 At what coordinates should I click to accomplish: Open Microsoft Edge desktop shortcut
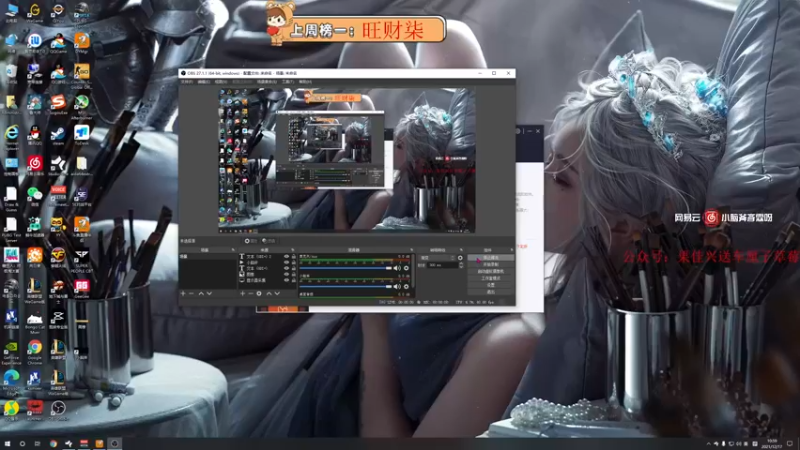[x=11, y=381]
